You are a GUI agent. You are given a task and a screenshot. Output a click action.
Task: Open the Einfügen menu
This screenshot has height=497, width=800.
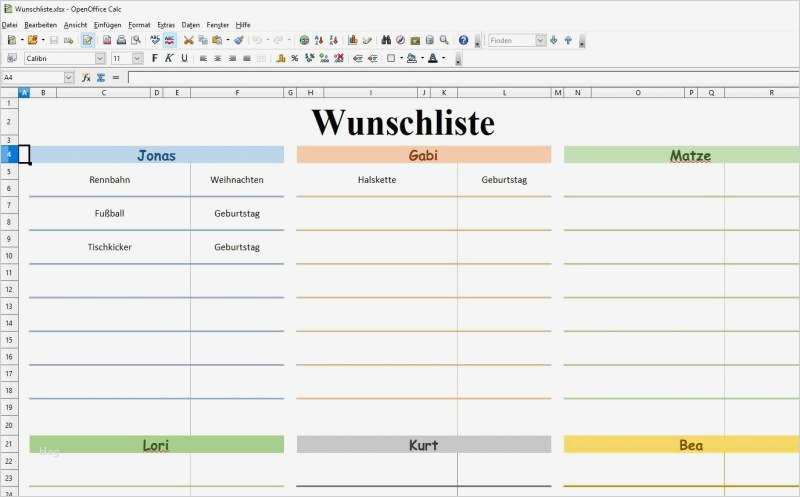[108, 24]
